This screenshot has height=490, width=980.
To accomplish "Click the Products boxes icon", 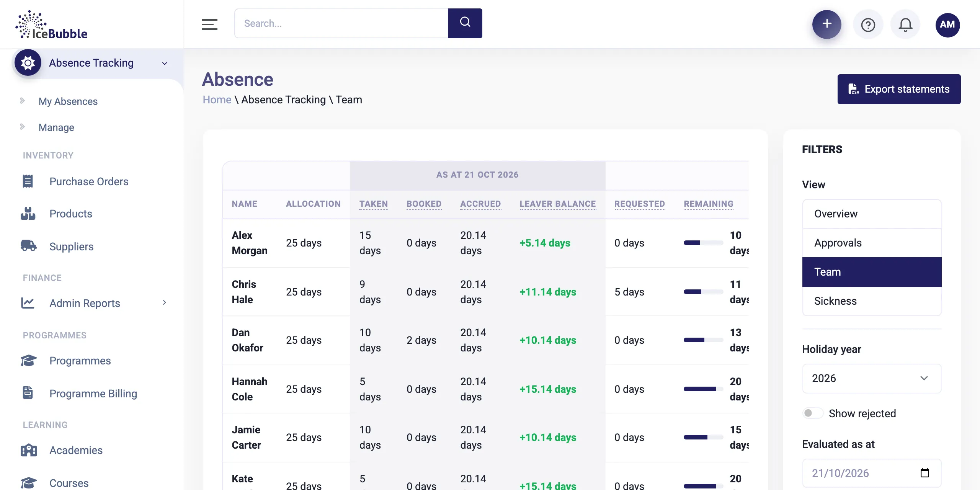I will click(28, 213).
